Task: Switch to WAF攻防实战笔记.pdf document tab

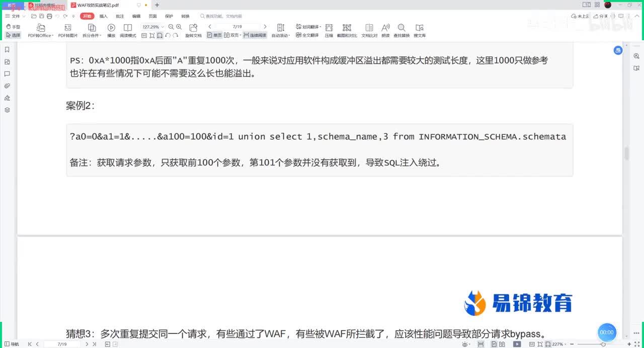Action: 99,5
